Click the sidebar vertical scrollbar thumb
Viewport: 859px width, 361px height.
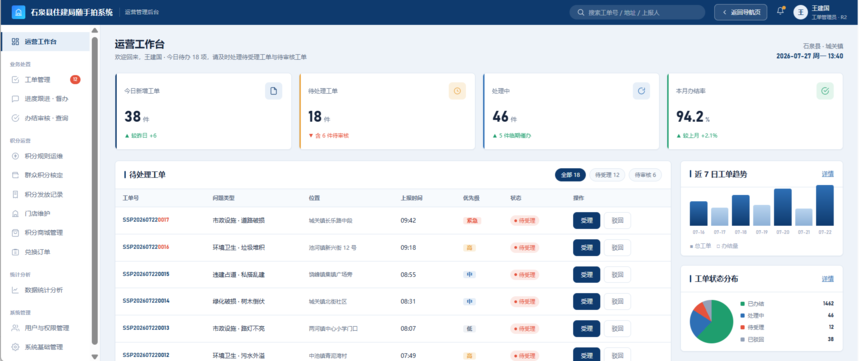point(95,191)
